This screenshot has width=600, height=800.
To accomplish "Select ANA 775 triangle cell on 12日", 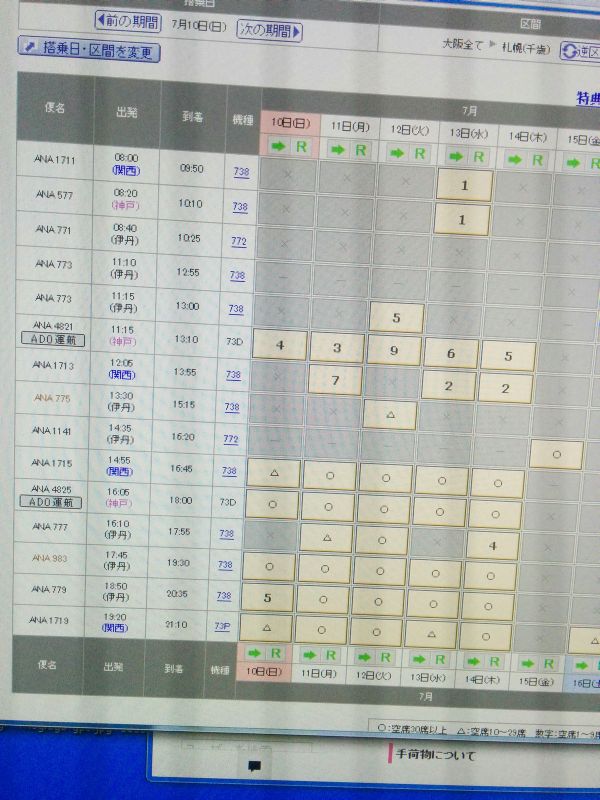I will (390, 415).
